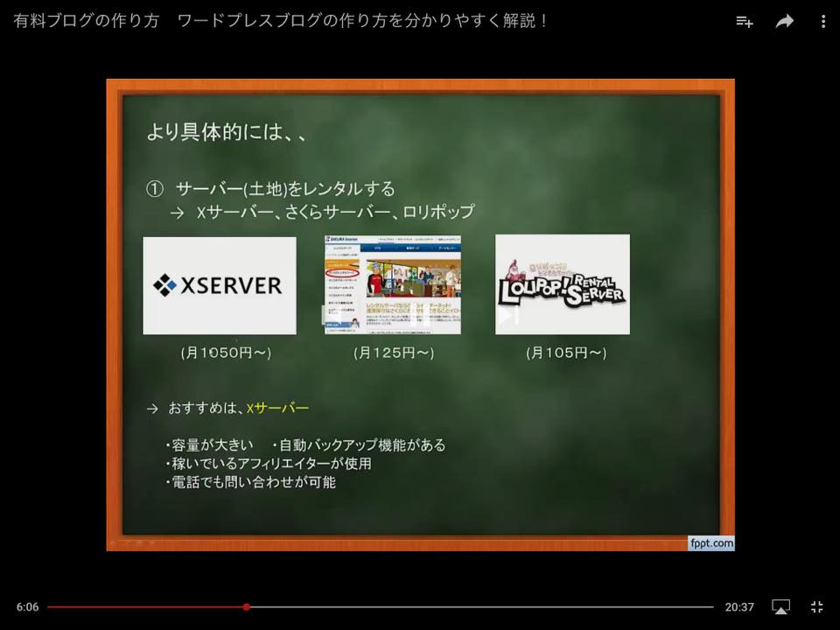The image size is (840, 630).
Task: Tap the 20:37 total duration label
Action: [x=738, y=607]
